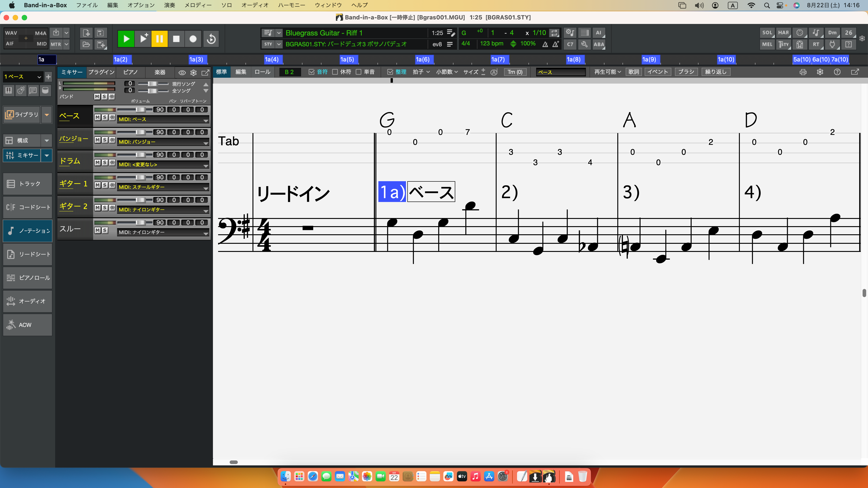Click the guitar icon under track selector
This screenshot has width=868, height=488.
(x=21, y=90)
